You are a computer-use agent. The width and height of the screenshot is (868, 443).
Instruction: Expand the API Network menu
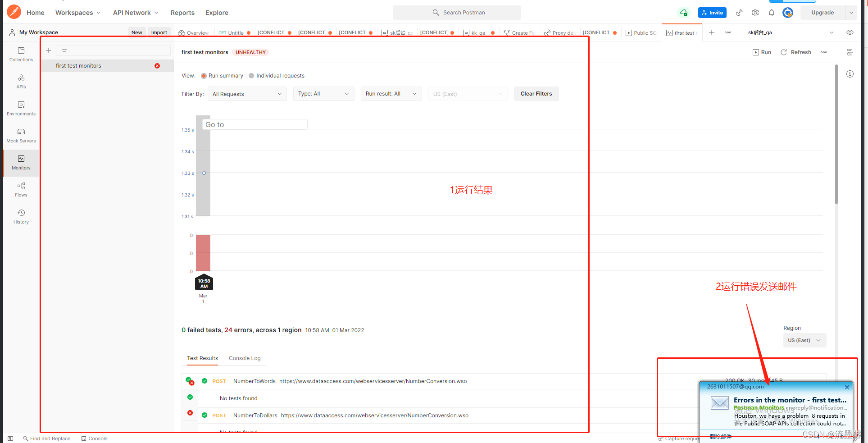(136, 13)
